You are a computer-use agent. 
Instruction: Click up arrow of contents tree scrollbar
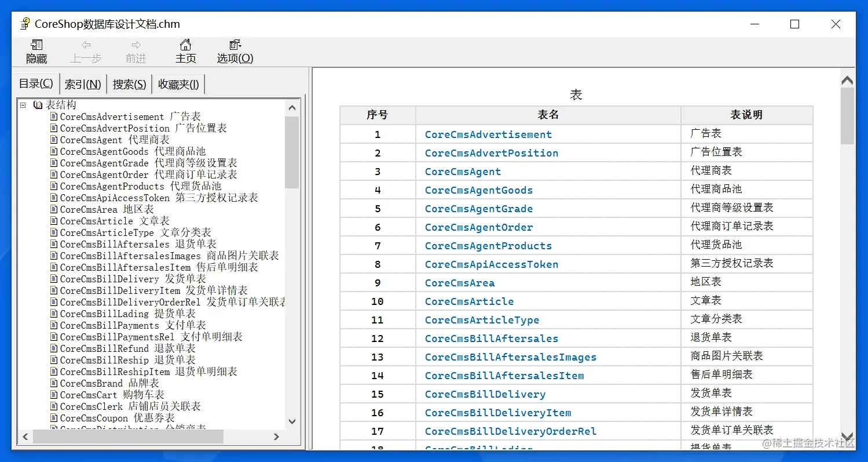pyautogui.click(x=292, y=107)
